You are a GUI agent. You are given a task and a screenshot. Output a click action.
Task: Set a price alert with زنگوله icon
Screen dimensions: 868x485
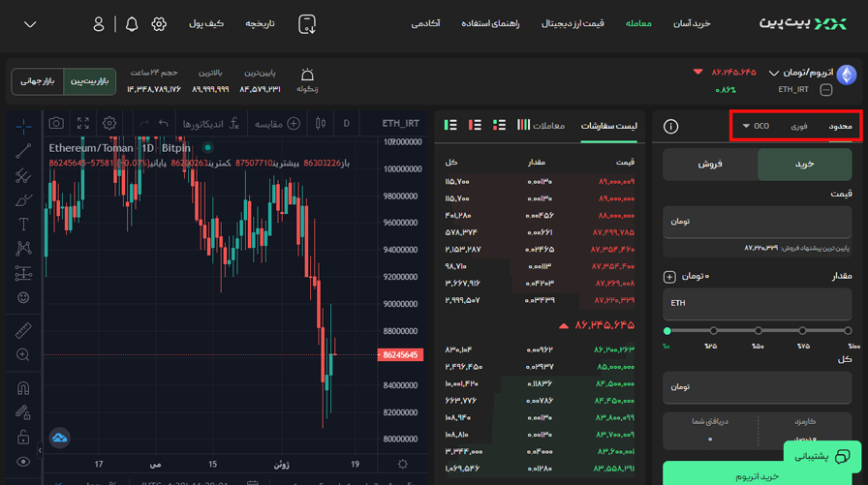pos(307,80)
